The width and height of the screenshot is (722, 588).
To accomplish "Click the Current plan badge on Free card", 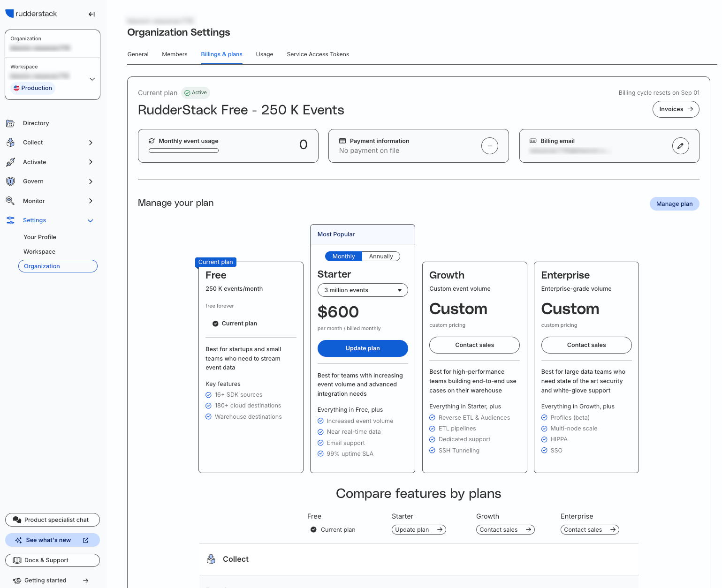I will click(x=216, y=262).
